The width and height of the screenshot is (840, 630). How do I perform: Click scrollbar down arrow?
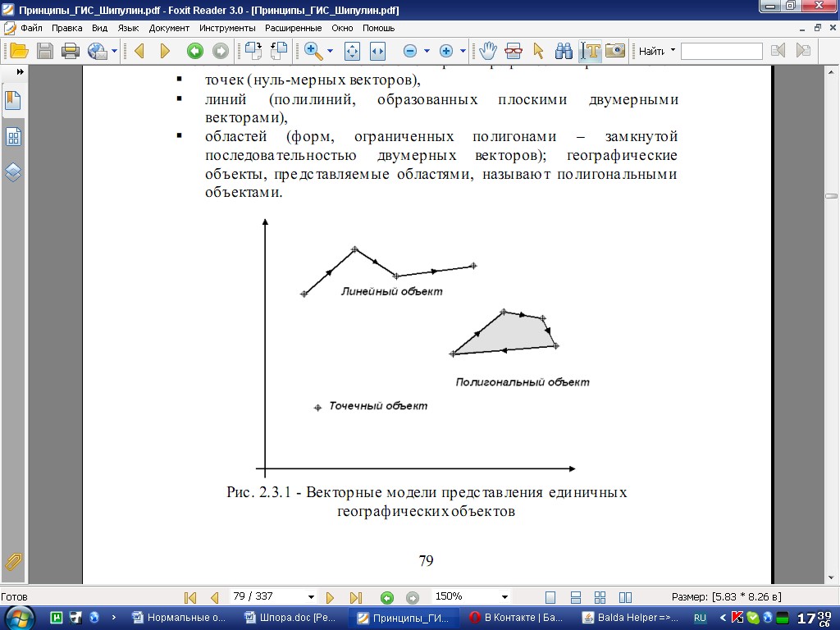(x=832, y=578)
